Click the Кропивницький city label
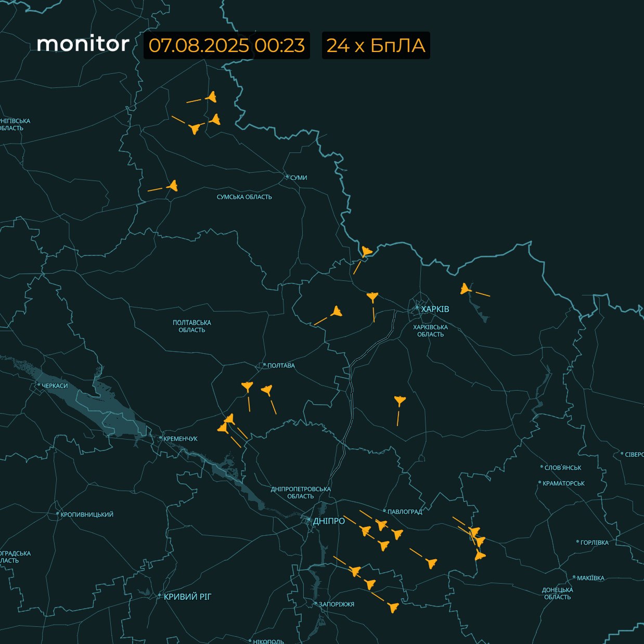 [87, 514]
